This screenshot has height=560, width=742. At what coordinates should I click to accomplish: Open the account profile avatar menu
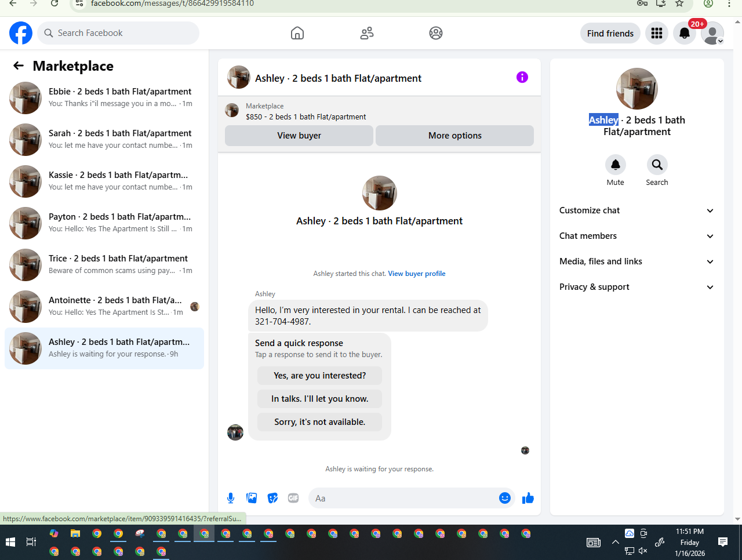click(x=712, y=33)
